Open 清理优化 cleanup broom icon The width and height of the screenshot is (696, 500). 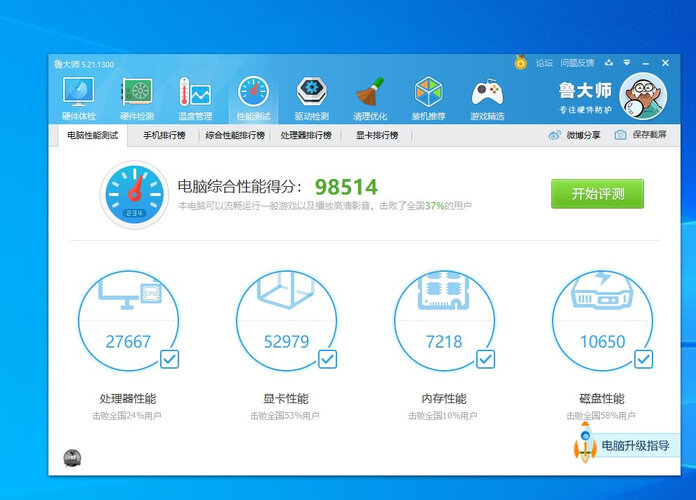[370, 92]
